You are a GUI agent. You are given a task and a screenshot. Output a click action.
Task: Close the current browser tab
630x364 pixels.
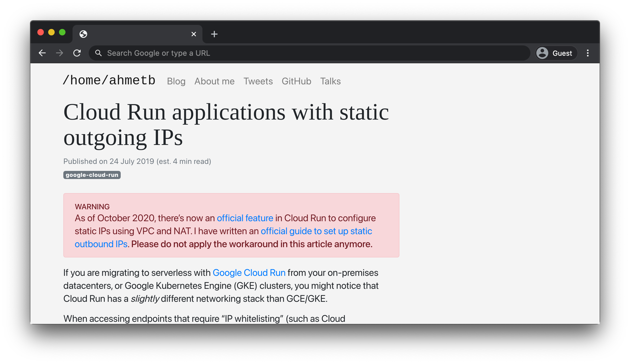(193, 34)
